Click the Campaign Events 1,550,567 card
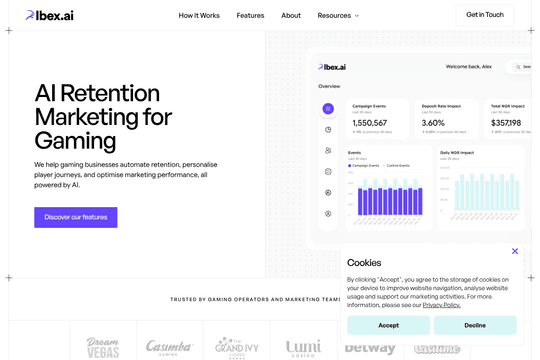 coord(378,119)
